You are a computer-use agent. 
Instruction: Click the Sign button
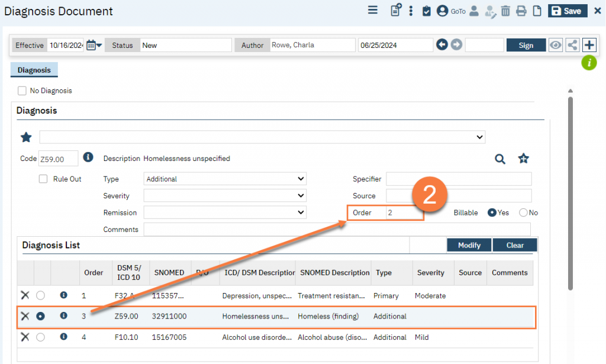click(x=526, y=46)
